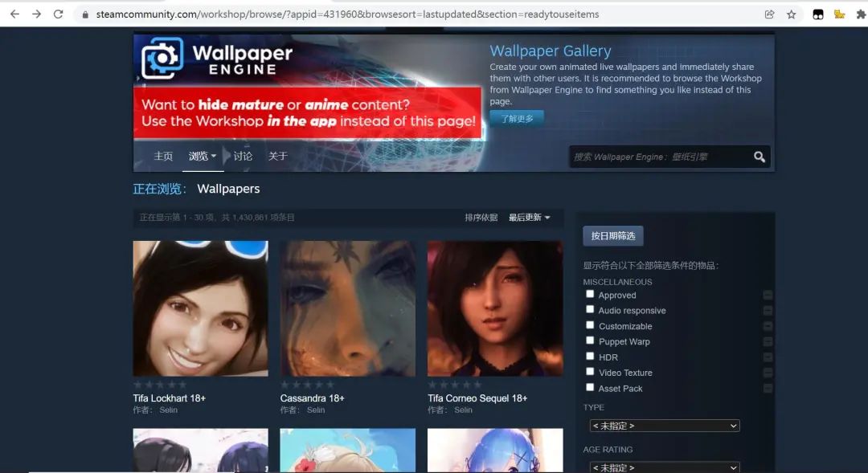Click the exclude button next to Approved

pos(768,295)
